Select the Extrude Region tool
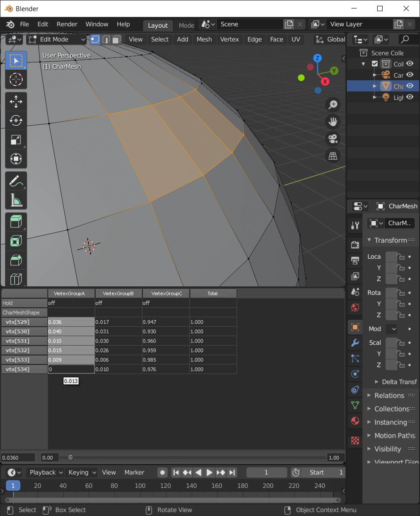This screenshot has height=516, width=420. (x=16, y=222)
